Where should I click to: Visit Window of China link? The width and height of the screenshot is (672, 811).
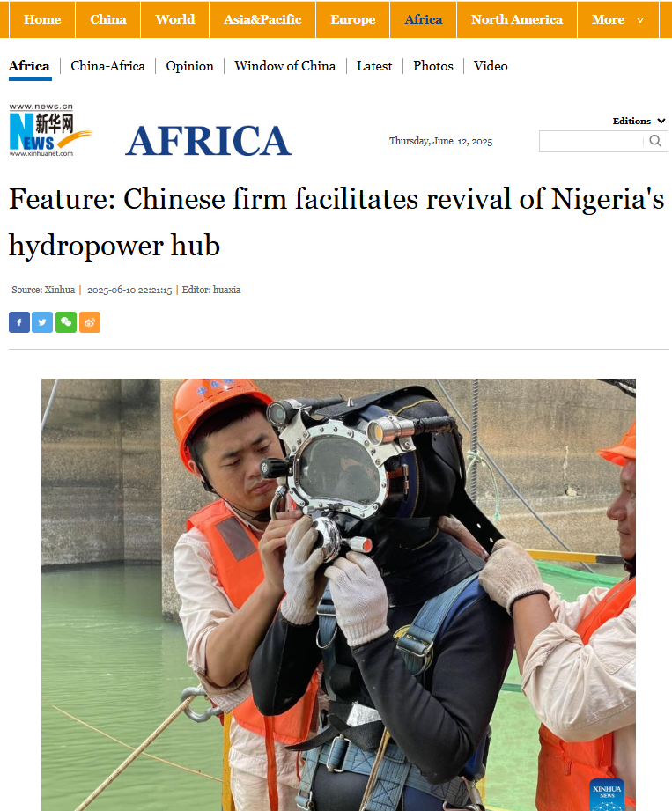[285, 66]
